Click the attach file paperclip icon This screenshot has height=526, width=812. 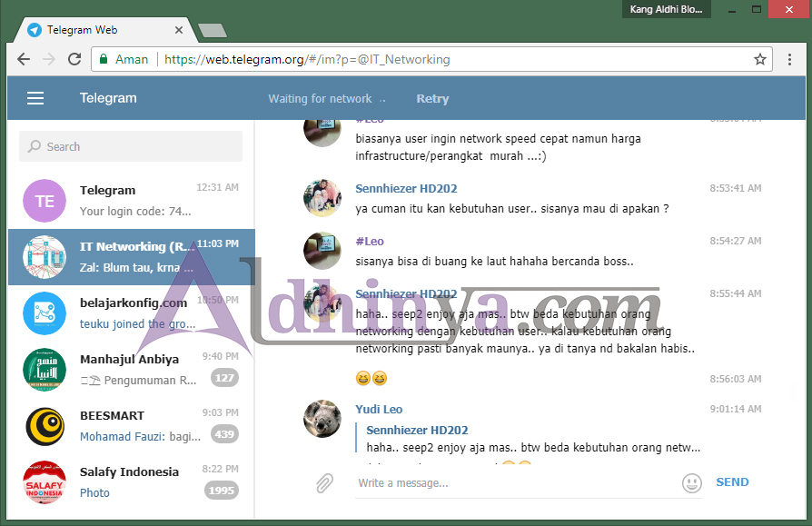point(324,483)
